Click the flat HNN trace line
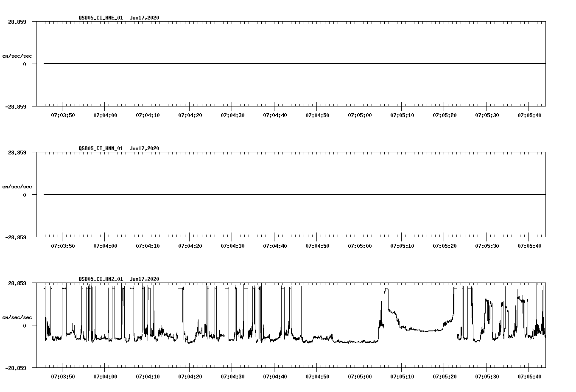The image size is (576, 392). [294, 194]
